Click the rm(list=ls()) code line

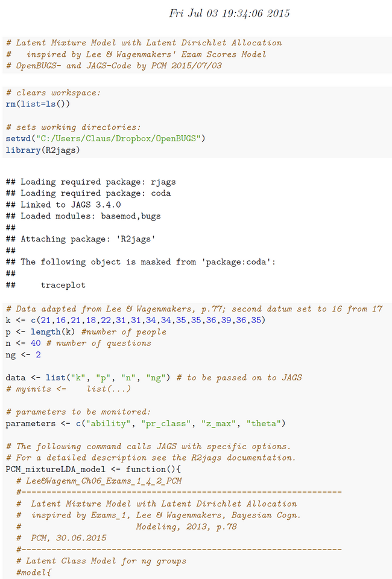37,104
